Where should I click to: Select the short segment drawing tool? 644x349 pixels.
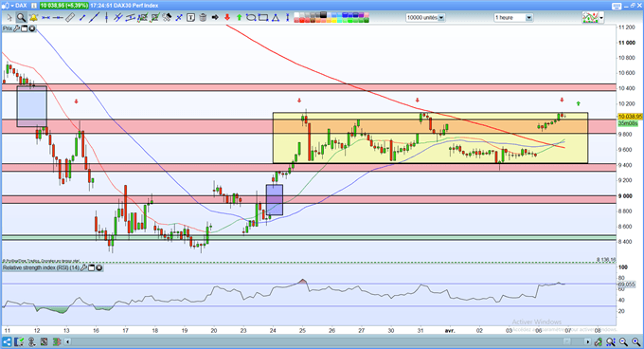coord(82,18)
